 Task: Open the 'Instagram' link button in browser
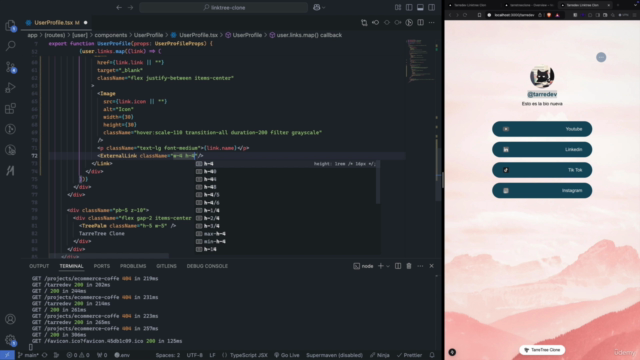coord(542,191)
